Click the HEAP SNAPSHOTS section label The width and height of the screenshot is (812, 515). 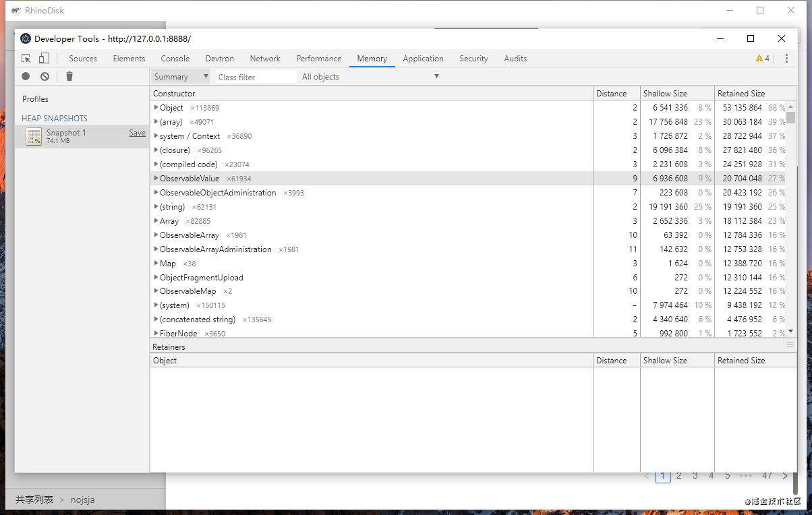[55, 118]
